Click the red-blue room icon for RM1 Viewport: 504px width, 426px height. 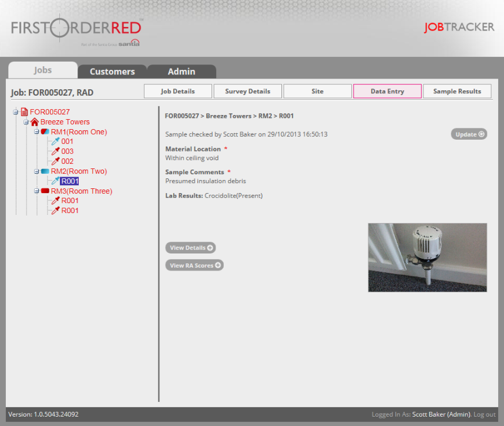click(45, 132)
